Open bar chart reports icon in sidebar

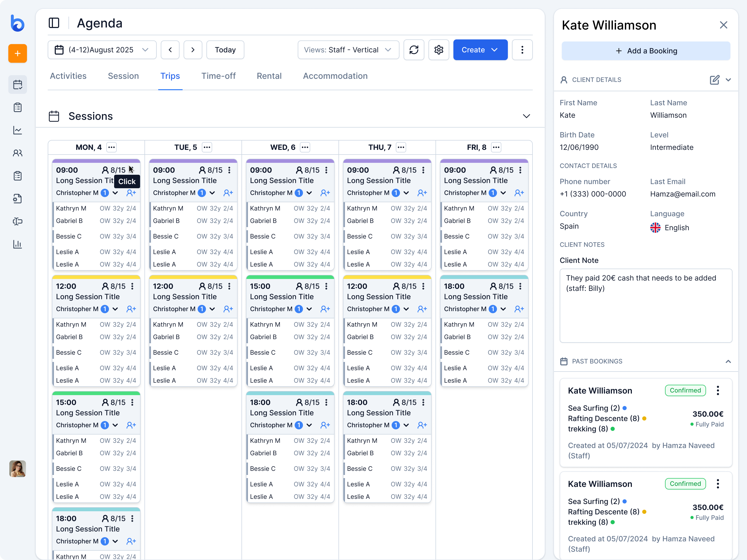18,244
